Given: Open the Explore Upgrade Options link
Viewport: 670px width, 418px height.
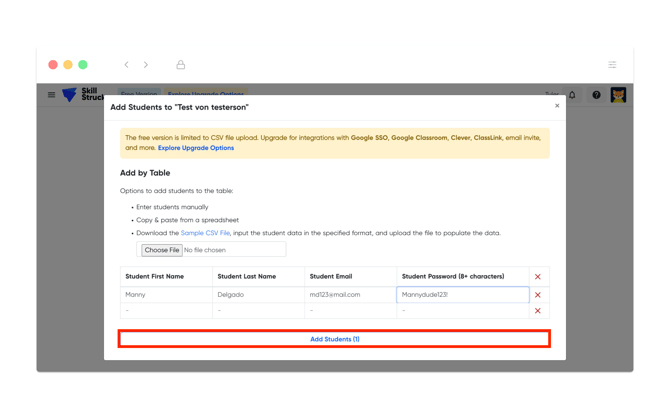Looking at the screenshot, I should [196, 148].
